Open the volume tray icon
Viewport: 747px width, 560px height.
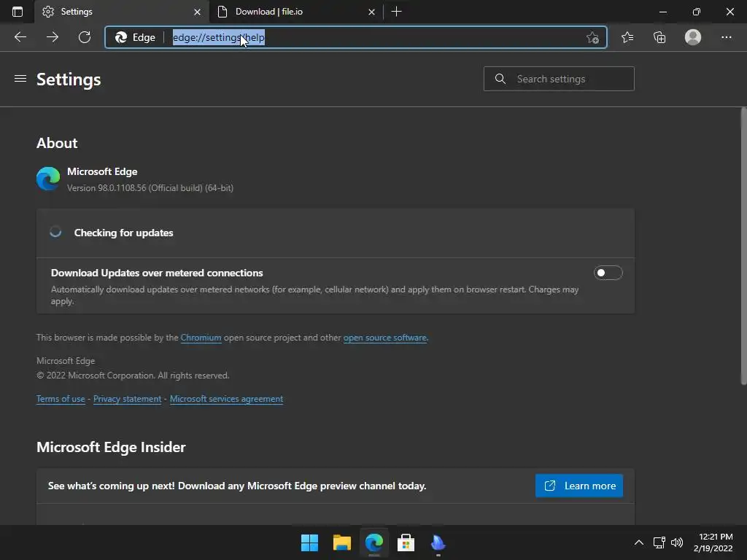click(x=676, y=542)
